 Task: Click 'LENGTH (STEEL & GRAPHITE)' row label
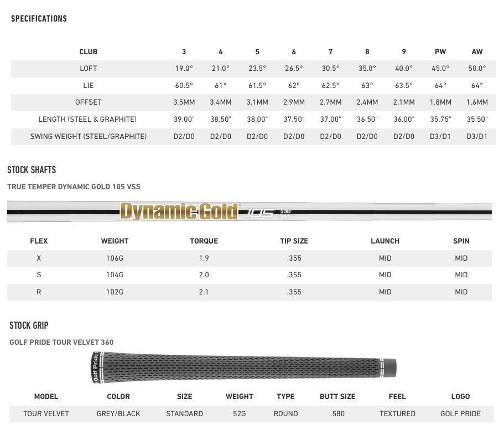[x=87, y=120]
